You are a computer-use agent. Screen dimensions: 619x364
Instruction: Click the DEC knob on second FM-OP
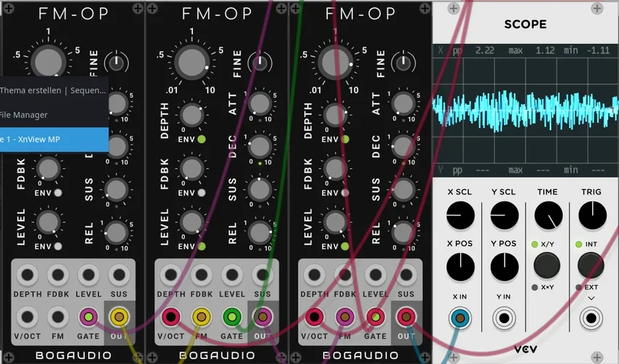260,147
